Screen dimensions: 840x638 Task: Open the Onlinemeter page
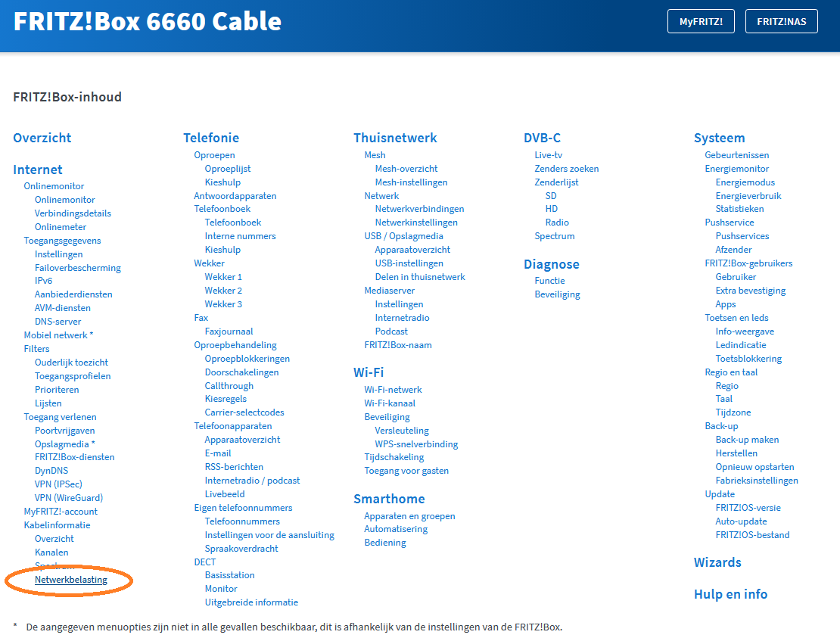[x=61, y=227]
